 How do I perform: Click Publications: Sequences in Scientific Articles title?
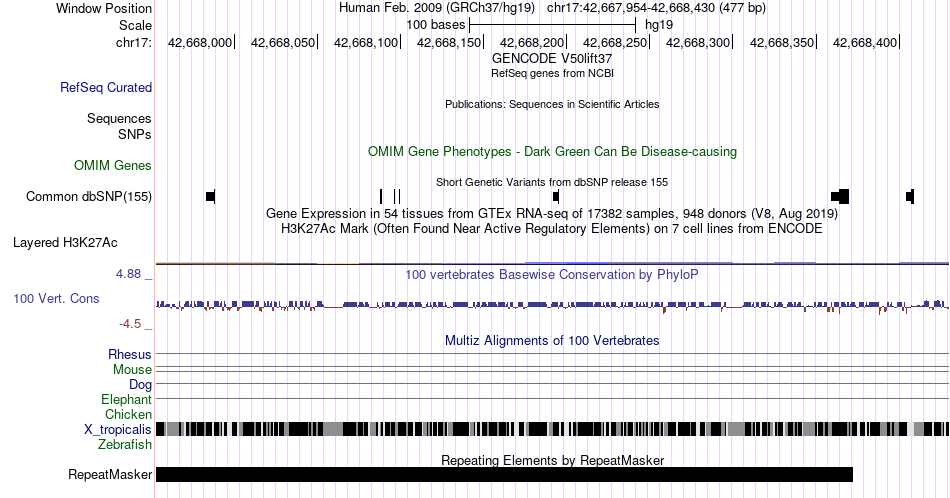552,104
